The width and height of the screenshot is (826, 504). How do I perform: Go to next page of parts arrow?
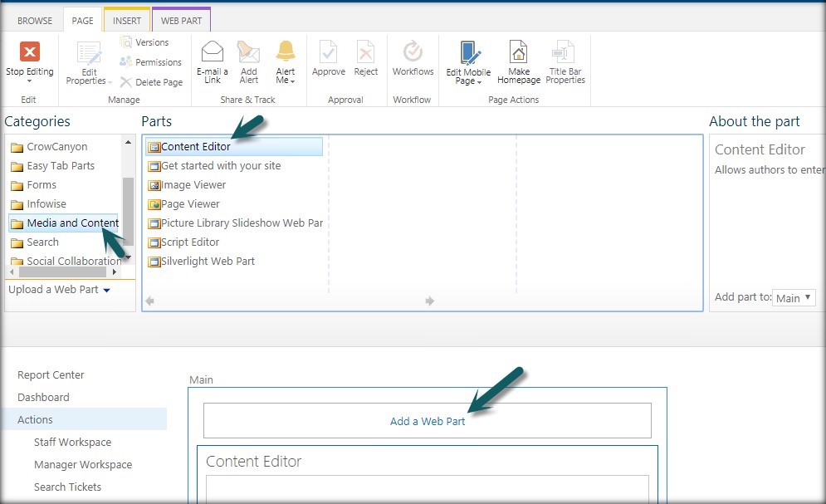coord(429,301)
